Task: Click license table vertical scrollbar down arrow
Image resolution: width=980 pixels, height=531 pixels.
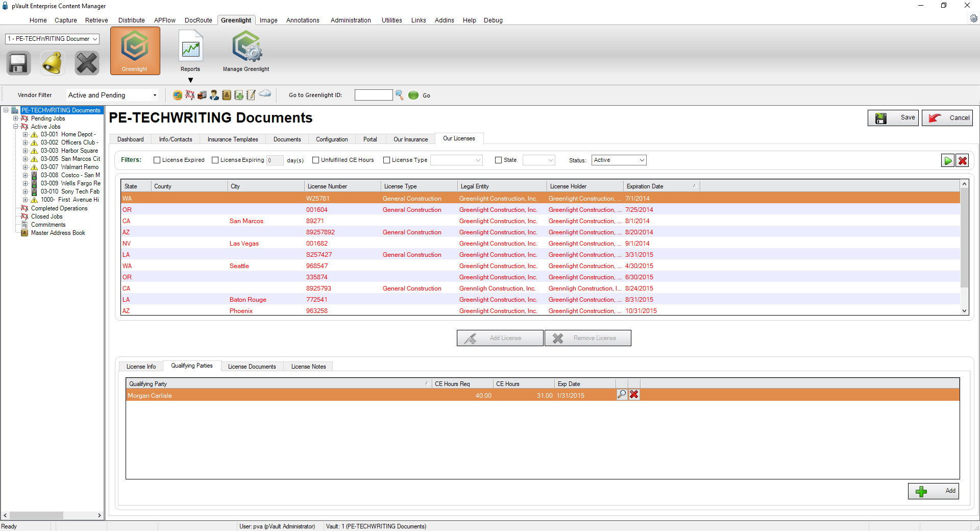Action: coord(965,310)
